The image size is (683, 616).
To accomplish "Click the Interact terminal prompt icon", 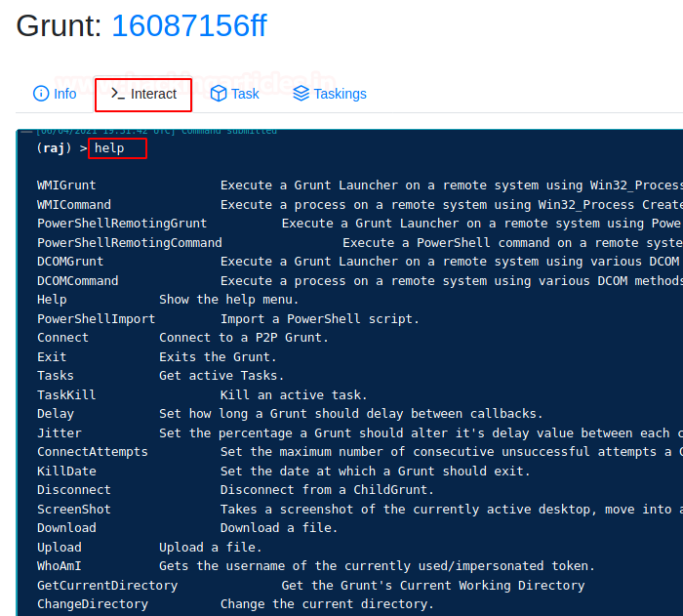I will point(118,94).
